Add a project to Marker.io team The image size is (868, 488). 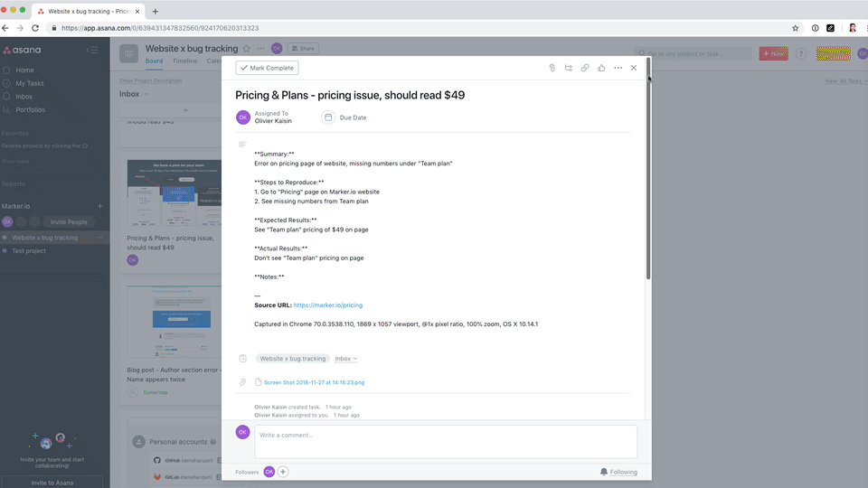click(x=99, y=206)
